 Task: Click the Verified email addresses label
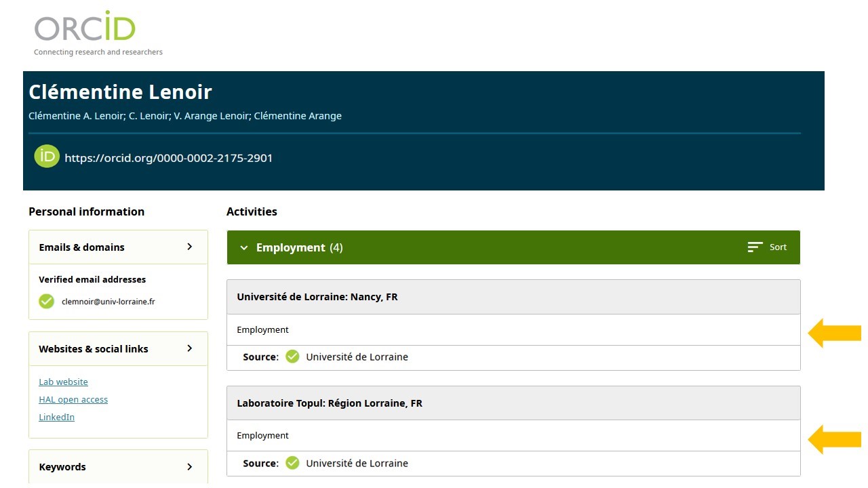coord(92,279)
